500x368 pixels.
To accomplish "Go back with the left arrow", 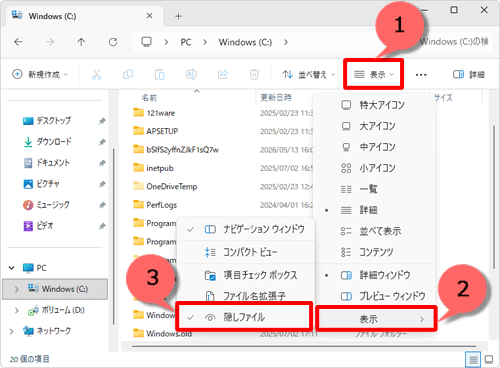I will pos(18,42).
